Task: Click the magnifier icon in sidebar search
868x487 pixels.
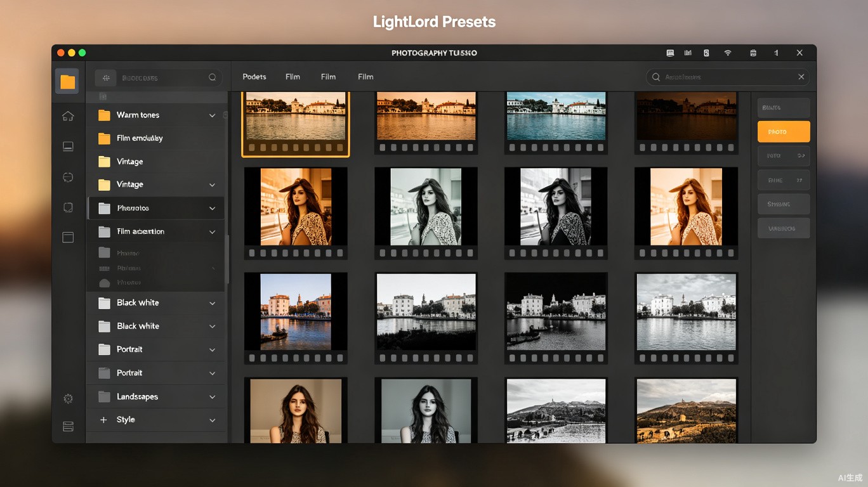Action: pyautogui.click(x=212, y=77)
